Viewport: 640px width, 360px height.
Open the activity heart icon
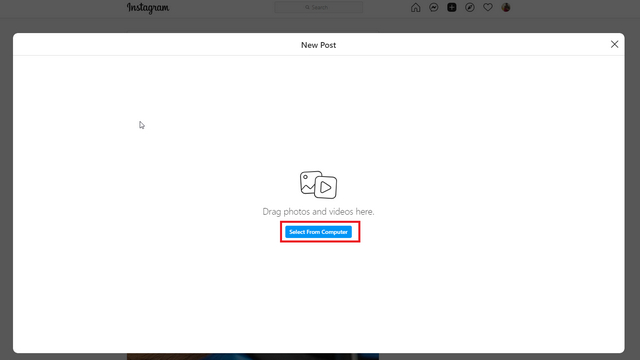click(x=488, y=7)
